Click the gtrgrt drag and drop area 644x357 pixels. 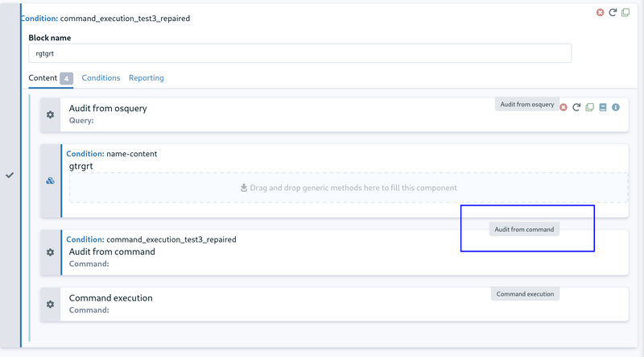click(349, 188)
